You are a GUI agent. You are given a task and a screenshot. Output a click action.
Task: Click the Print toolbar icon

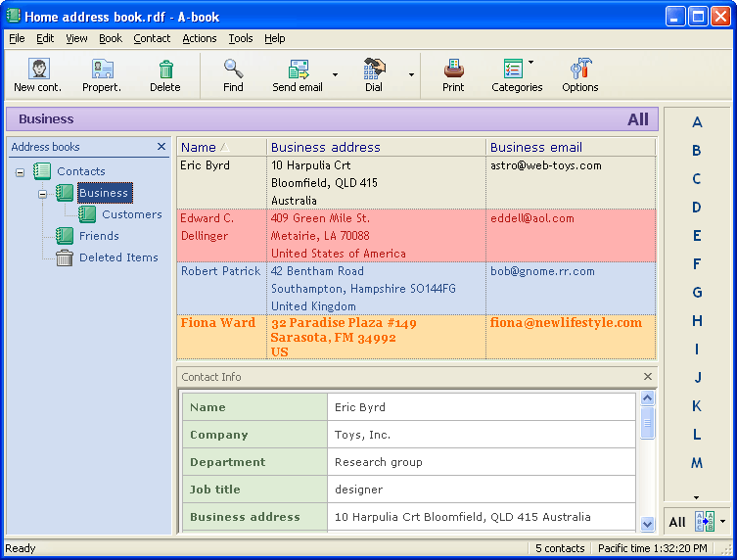coord(453,69)
